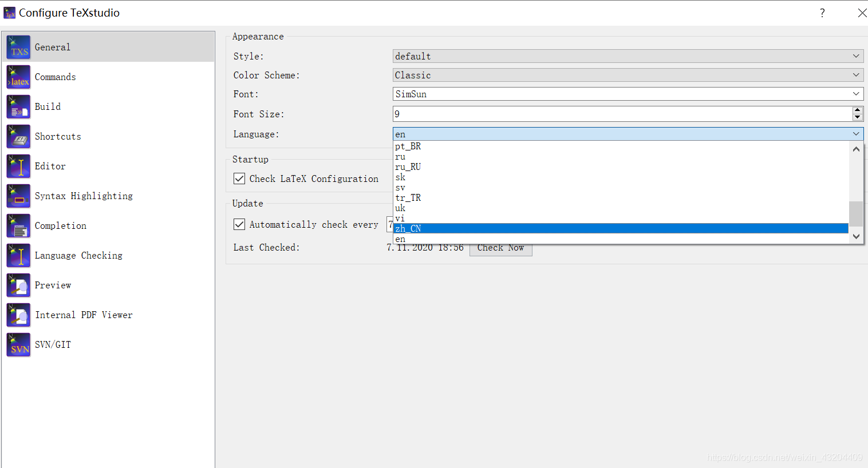Click the help question mark button
Image resolution: width=868 pixels, height=468 pixels.
[x=822, y=13]
